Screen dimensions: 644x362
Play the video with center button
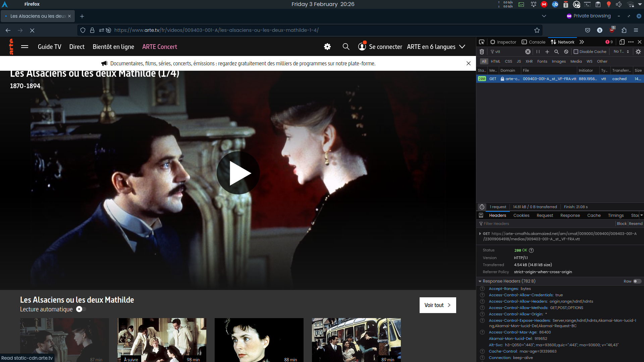238,173
